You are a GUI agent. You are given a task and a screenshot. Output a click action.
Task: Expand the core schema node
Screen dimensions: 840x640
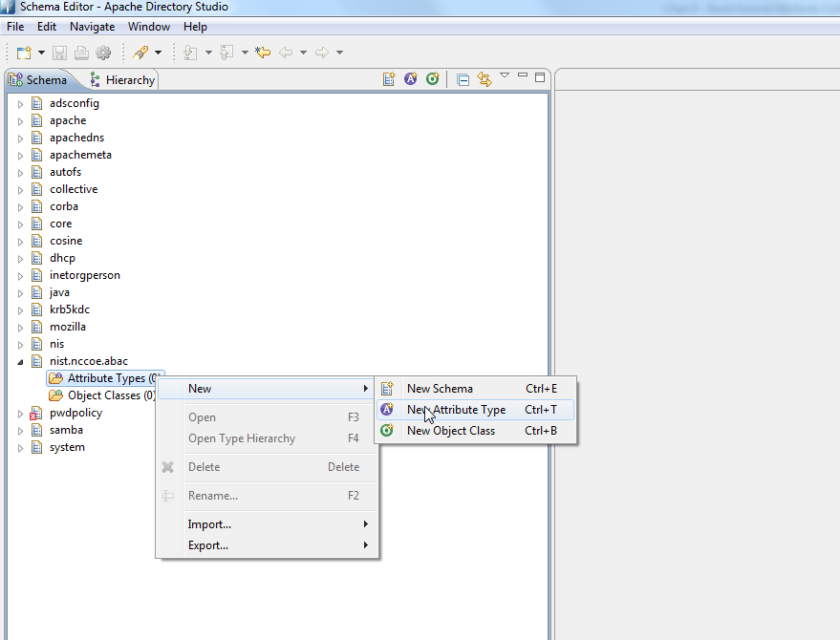tap(20, 224)
